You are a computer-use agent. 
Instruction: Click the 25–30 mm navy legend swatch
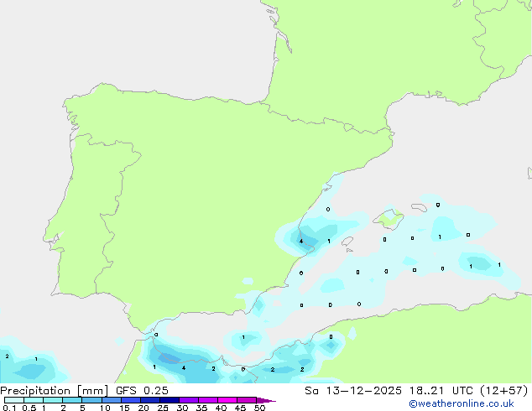[170, 400]
